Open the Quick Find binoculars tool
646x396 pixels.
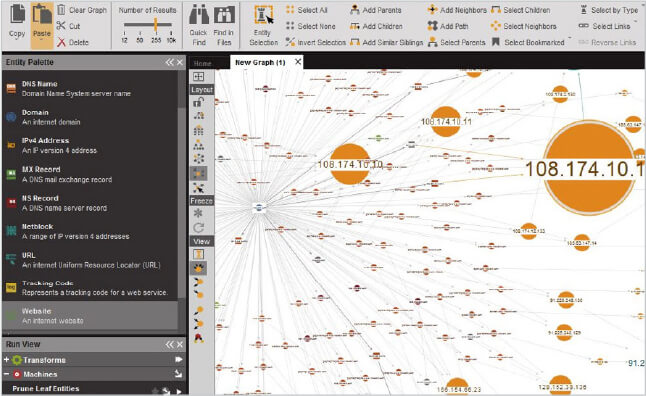point(199,15)
